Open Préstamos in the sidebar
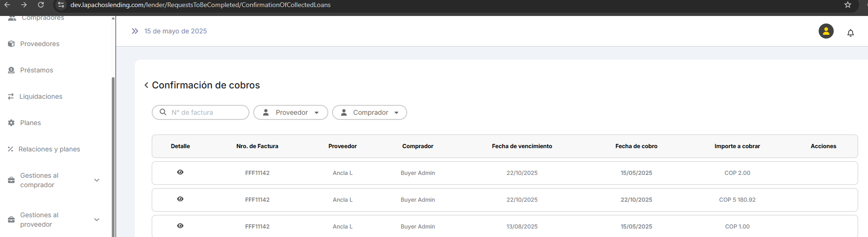Image resolution: width=868 pixels, height=237 pixels. [x=36, y=70]
